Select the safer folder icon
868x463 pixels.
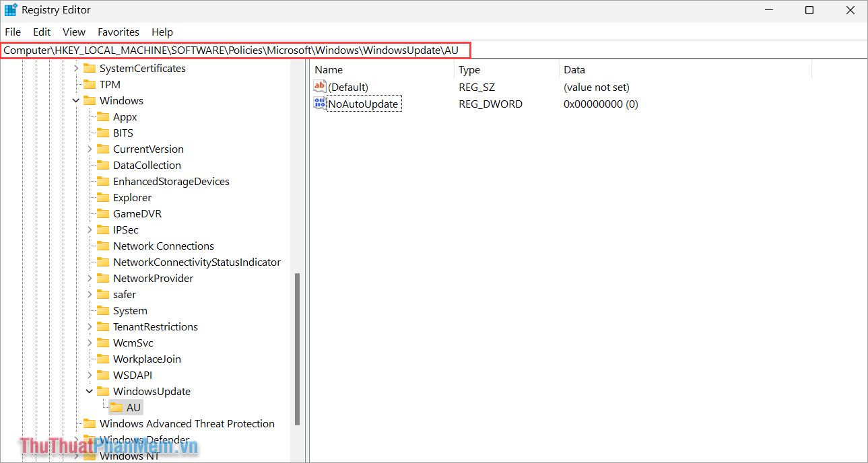(x=103, y=294)
